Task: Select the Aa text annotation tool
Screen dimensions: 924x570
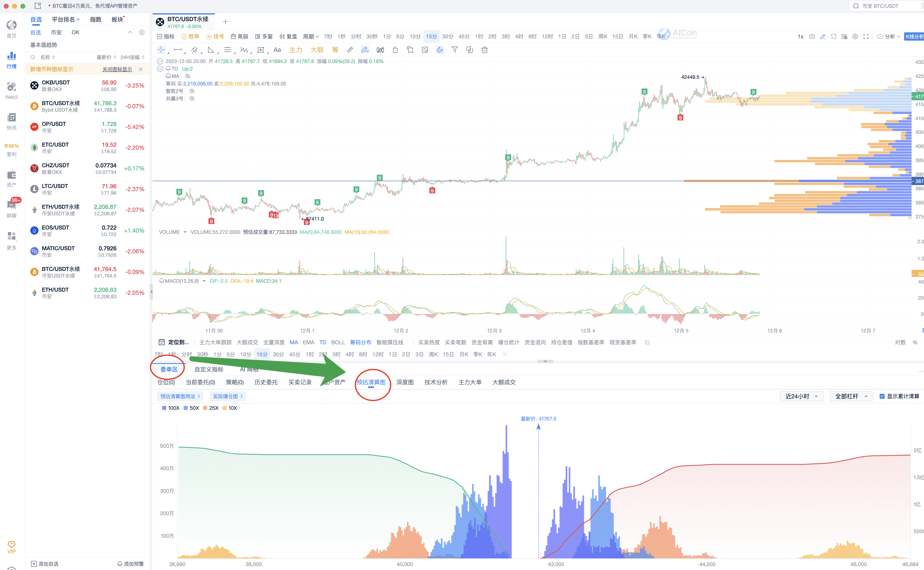Action: pyautogui.click(x=277, y=50)
